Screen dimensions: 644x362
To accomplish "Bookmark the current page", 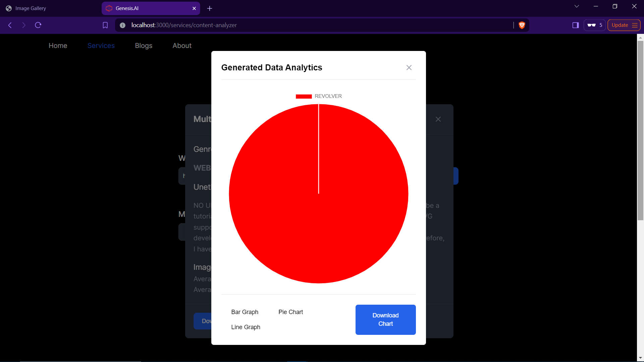I will pos(105,25).
